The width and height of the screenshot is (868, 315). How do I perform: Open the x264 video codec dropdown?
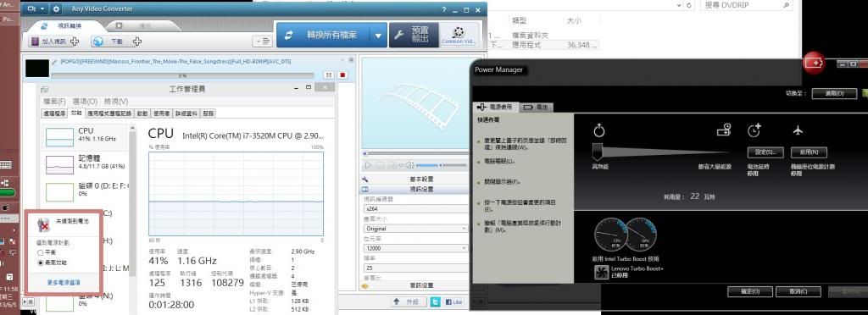click(x=415, y=209)
